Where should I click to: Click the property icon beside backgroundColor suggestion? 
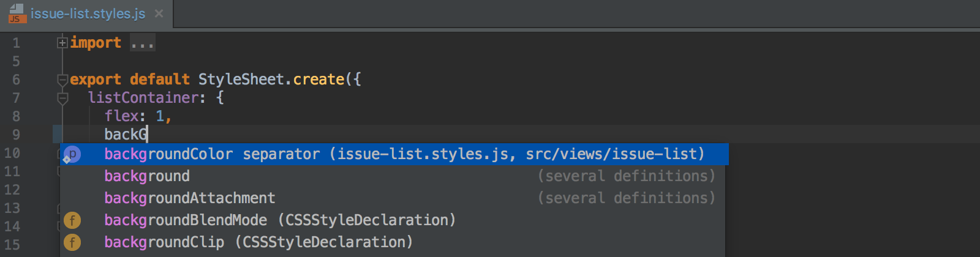tap(72, 154)
